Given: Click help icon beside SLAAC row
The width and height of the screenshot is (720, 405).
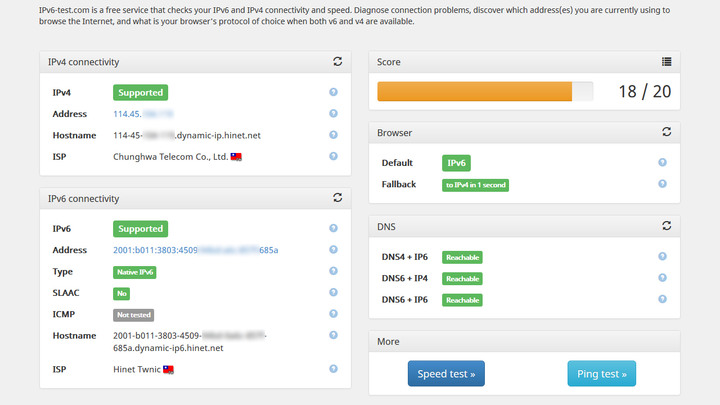Looking at the screenshot, I should click(333, 293).
